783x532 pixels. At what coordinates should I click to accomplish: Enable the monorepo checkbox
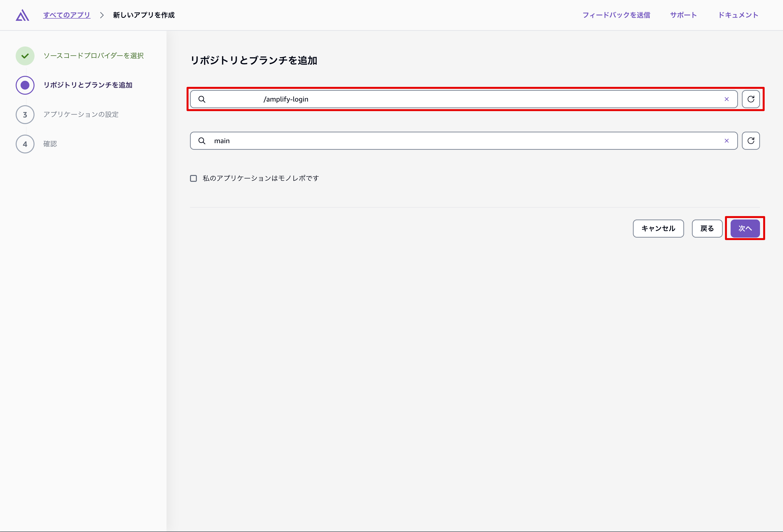[193, 178]
